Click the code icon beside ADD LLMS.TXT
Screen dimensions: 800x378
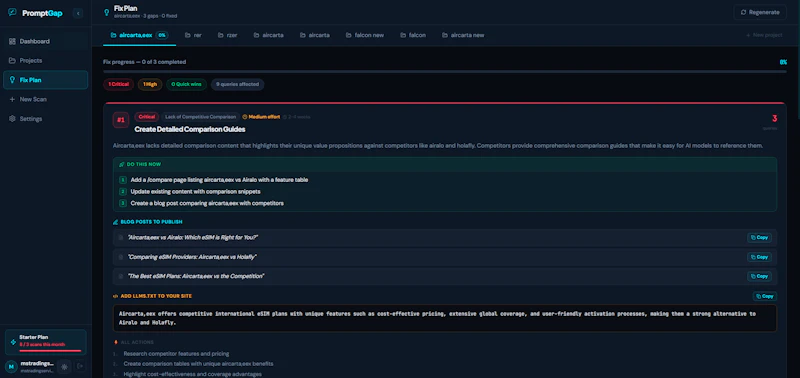[x=116, y=296]
